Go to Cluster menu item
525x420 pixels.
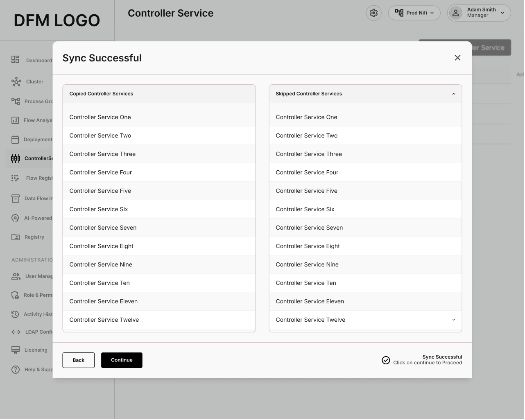[35, 82]
